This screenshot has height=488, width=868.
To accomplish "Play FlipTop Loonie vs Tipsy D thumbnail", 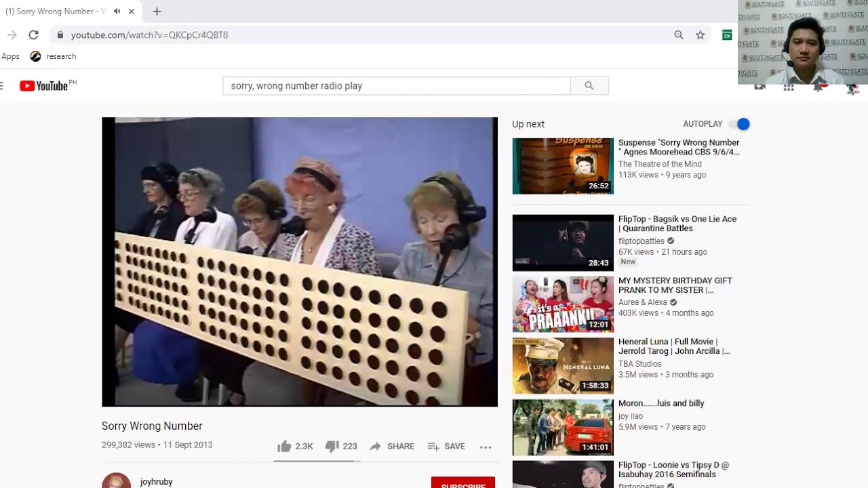I will [563, 474].
